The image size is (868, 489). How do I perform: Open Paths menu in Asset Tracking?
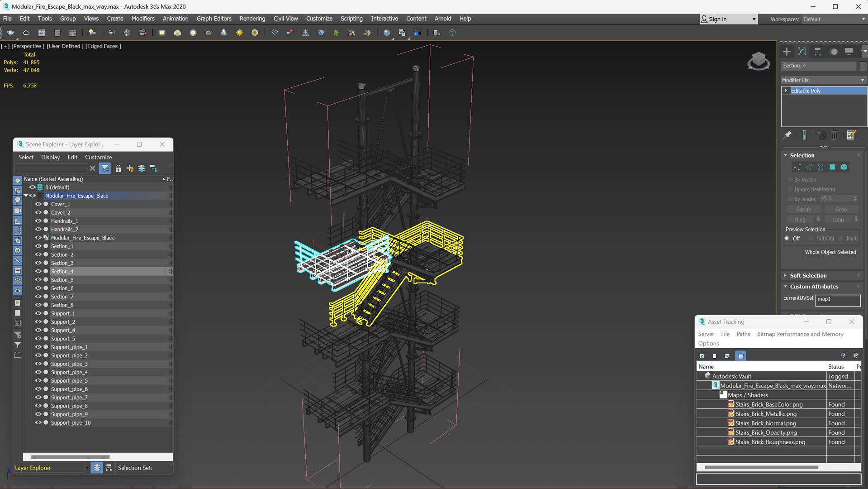click(x=743, y=334)
